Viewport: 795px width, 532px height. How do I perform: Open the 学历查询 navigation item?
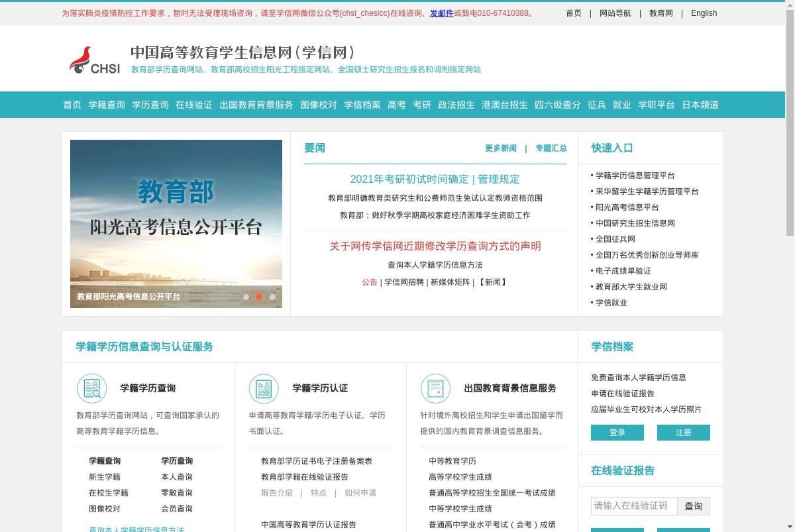pos(150,105)
